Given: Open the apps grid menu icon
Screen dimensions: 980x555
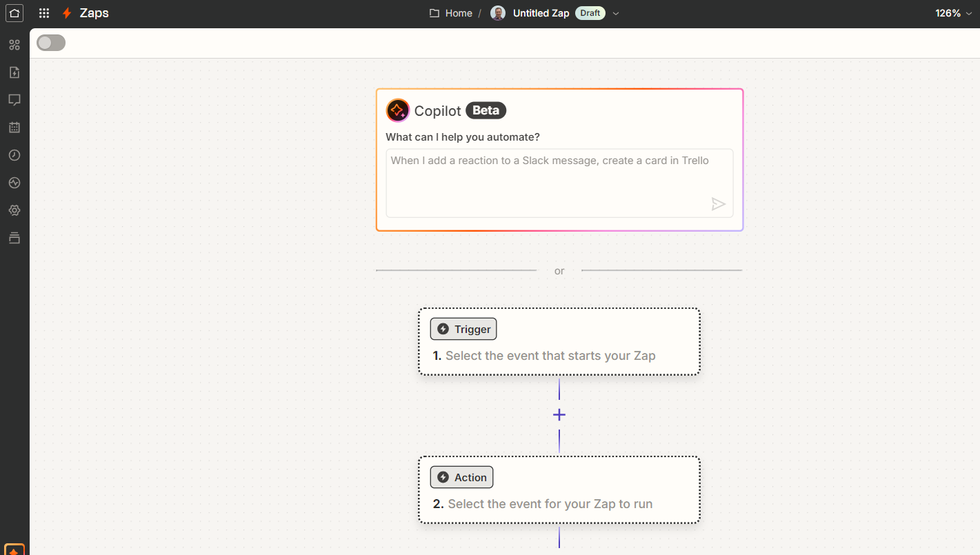Looking at the screenshot, I should pos(44,13).
